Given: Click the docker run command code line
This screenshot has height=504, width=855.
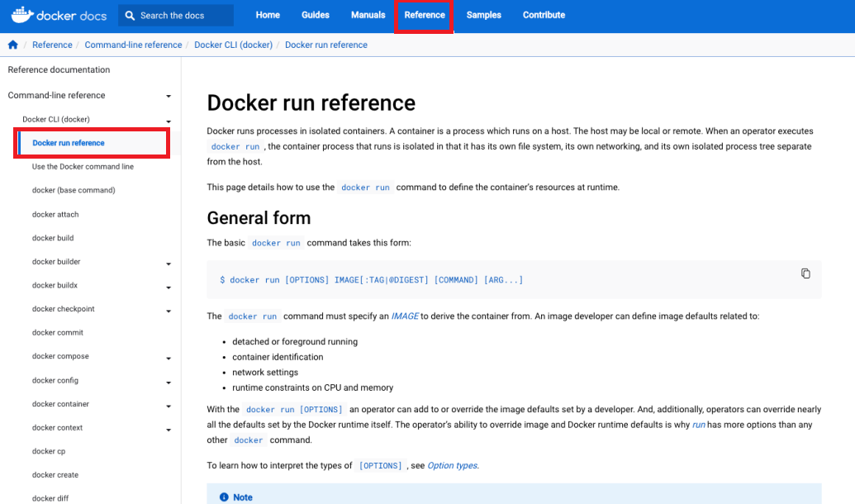Looking at the screenshot, I should point(372,280).
